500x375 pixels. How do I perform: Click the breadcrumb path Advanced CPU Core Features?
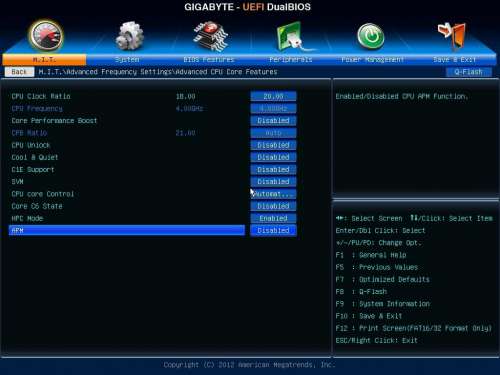(x=226, y=72)
